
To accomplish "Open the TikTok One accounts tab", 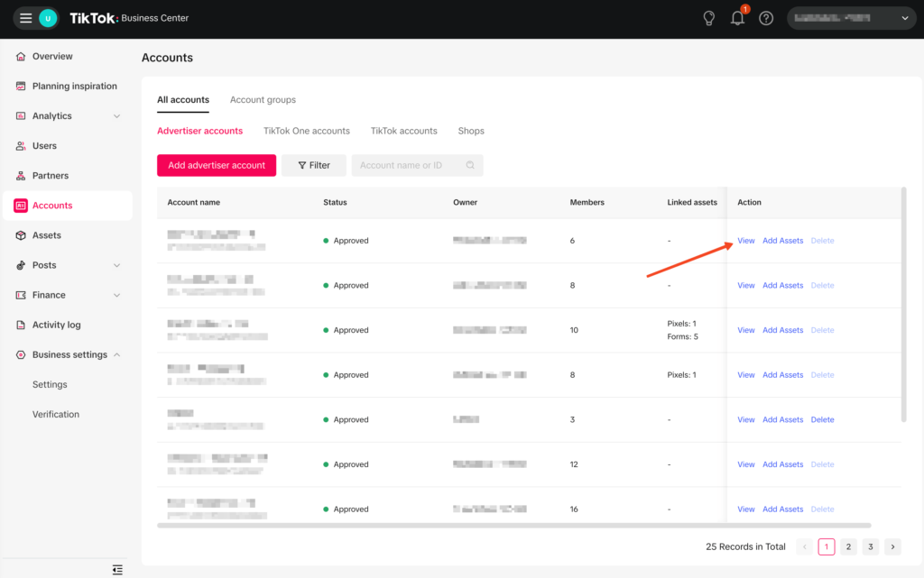I will [307, 131].
